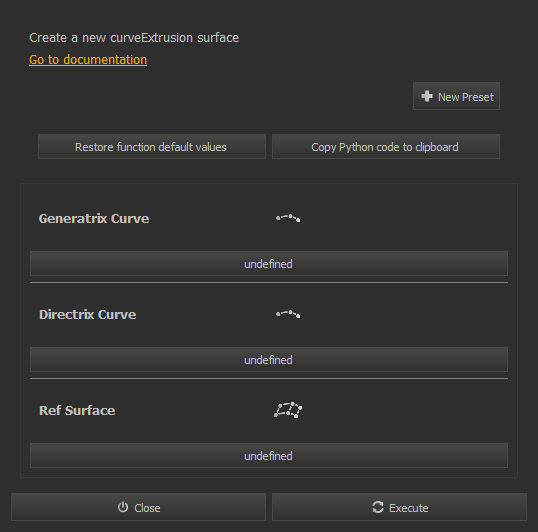Copy Python code to clipboard
Image resolution: width=538 pixels, height=532 pixels.
coord(386,147)
